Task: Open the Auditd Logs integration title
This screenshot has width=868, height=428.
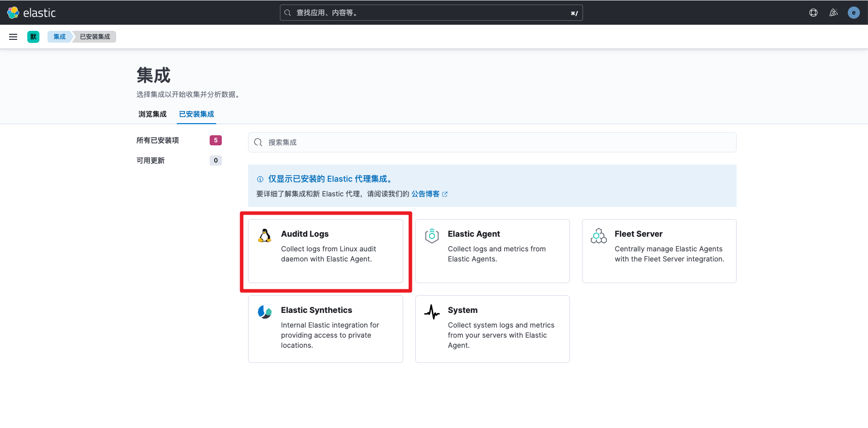Action: coord(305,234)
